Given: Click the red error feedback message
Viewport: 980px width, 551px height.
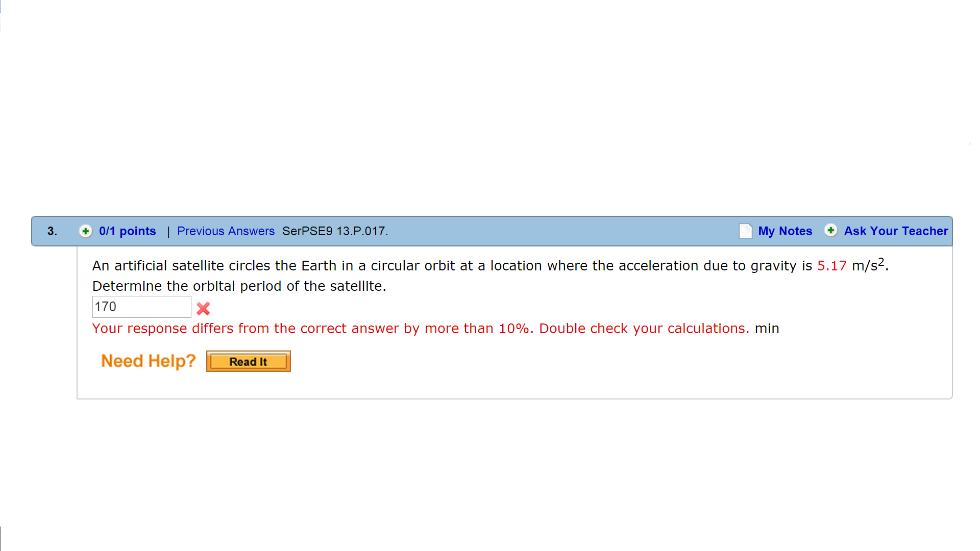Looking at the screenshot, I should click(420, 329).
